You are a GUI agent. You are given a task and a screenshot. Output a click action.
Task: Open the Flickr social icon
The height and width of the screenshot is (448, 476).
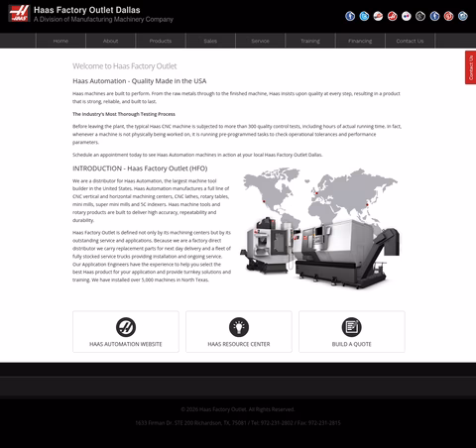click(x=407, y=16)
